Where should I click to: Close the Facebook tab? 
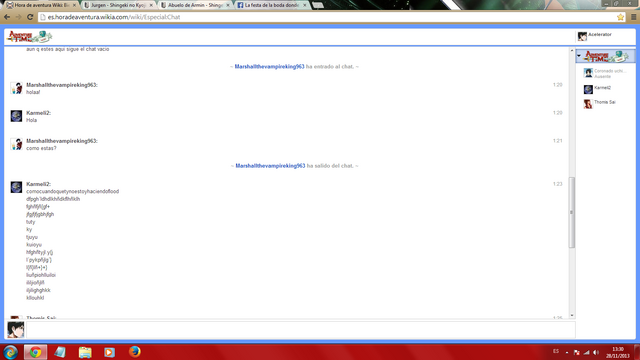304,5
